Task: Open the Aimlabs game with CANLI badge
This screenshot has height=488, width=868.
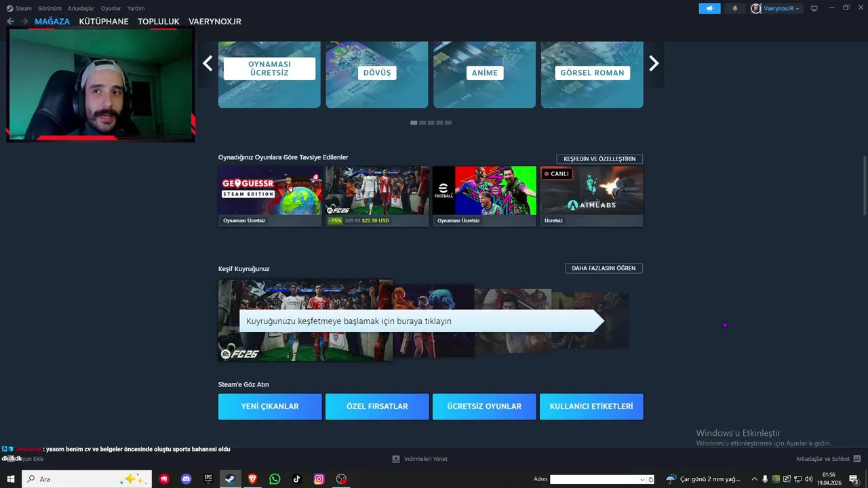Action: 591,196
